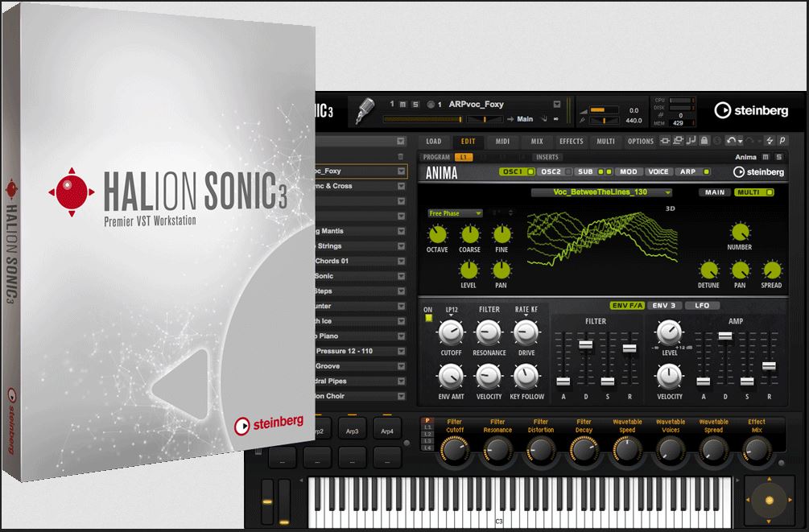Screen dimensions: 809x532
Task: Click the AMP envelope R fader
Action: click(769, 366)
